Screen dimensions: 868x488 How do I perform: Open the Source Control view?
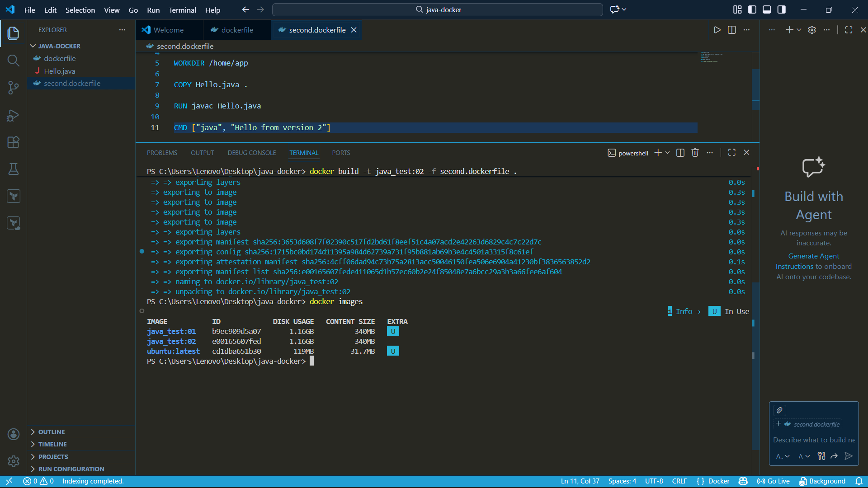(13, 87)
